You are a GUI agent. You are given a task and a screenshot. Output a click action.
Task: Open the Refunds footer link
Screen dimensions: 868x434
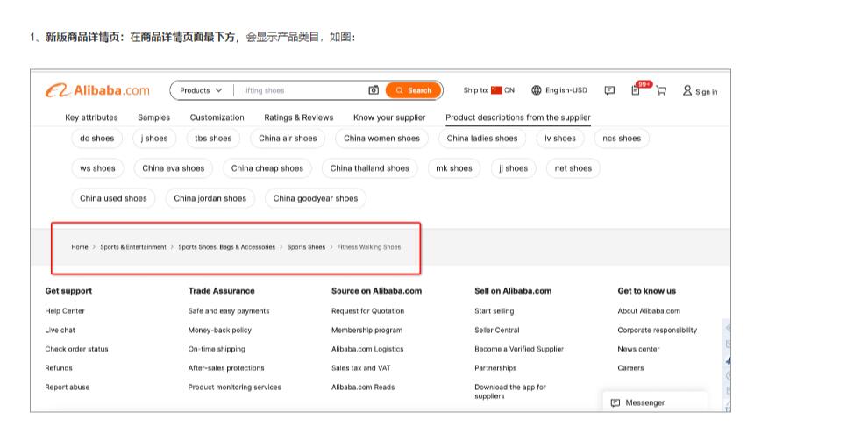(59, 368)
